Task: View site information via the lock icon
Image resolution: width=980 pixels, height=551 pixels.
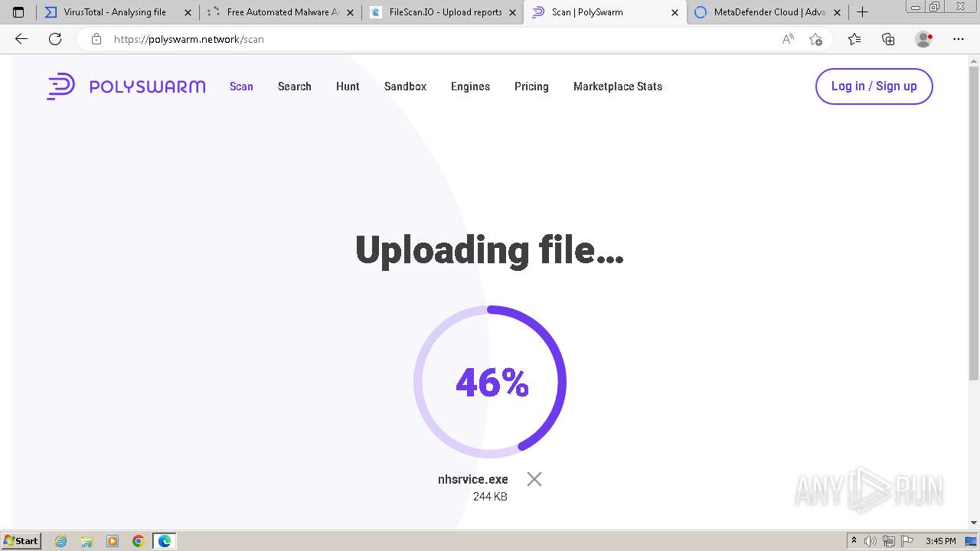Action: coord(96,39)
